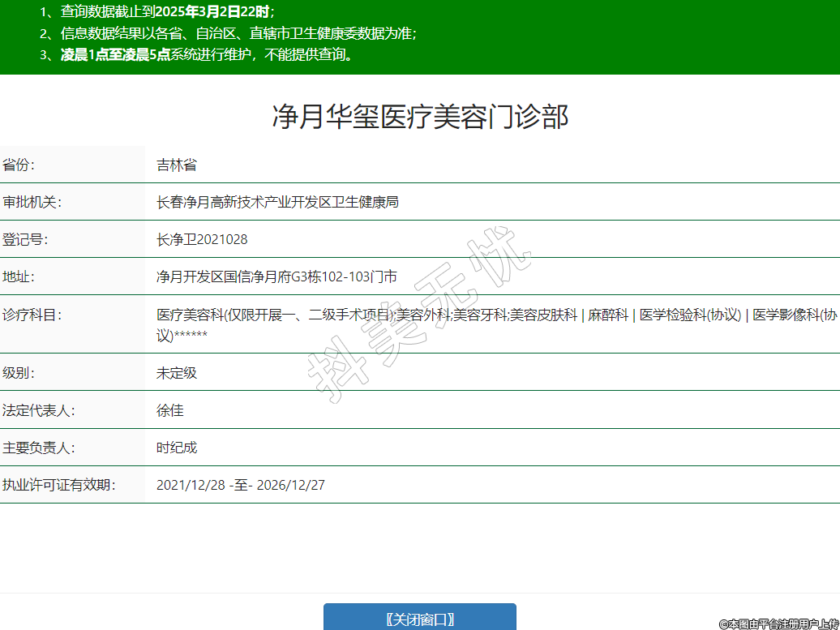The width and height of the screenshot is (840, 630).
Task: Click the 地址 field label
Action: [19, 277]
